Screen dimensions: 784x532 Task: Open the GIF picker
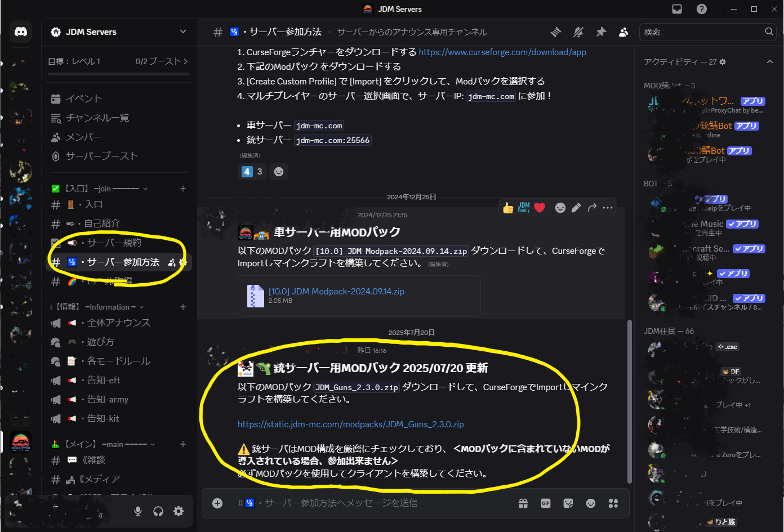click(x=546, y=503)
